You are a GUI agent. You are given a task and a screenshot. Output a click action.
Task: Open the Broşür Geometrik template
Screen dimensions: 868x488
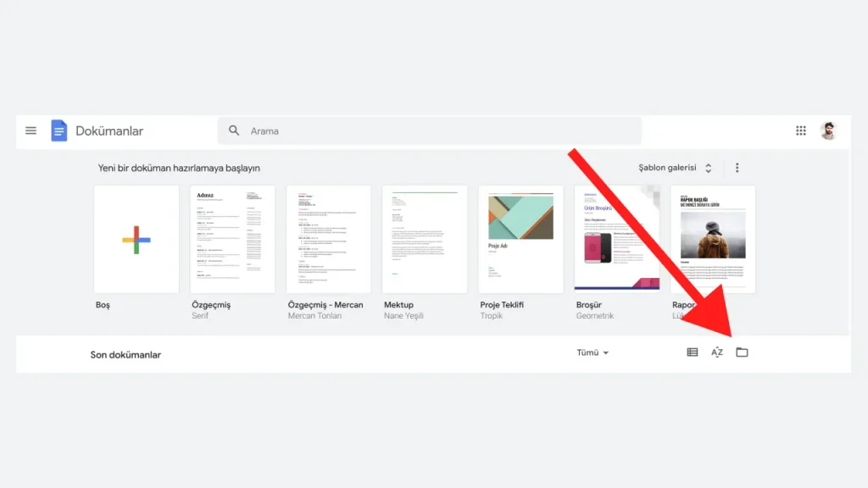(617, 239)
